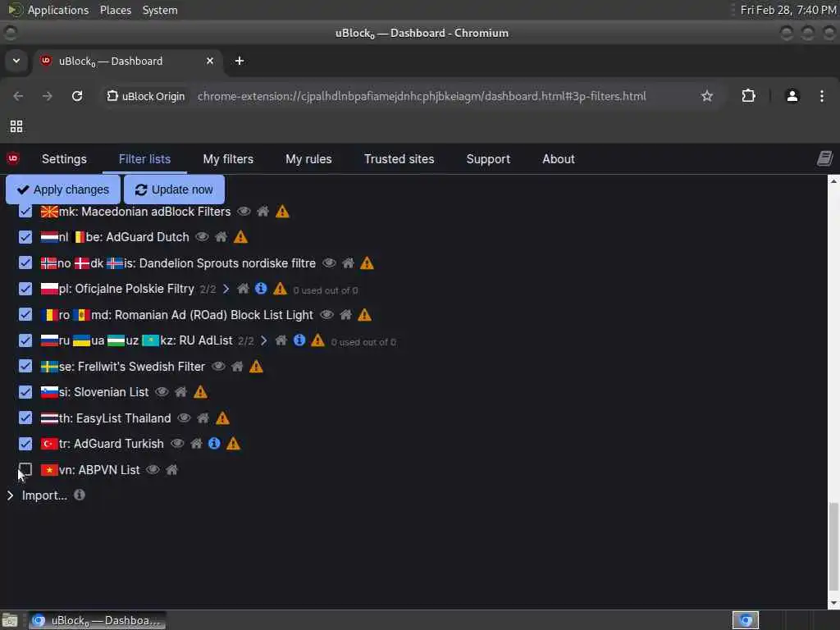Open About tab
840x630 pixels.
click(x=558, y=159)
